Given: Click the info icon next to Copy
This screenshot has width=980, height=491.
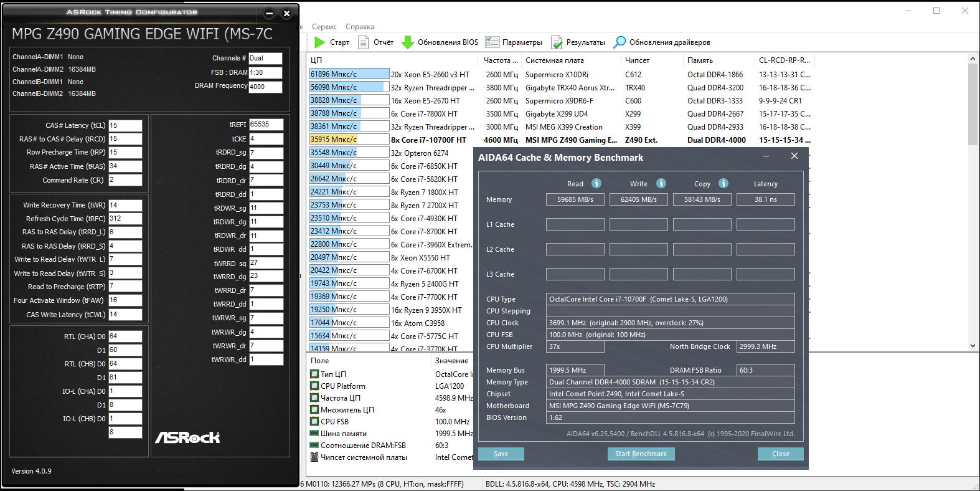Looking at the screenshot, I should pyautogui.click(x=723, y=183).
